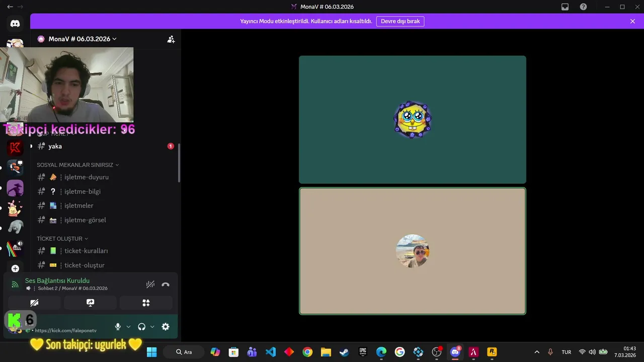Open Epic Games Launcher from taskbar
The width and height of the screenshot is (644, 362).
pos(363,352)
